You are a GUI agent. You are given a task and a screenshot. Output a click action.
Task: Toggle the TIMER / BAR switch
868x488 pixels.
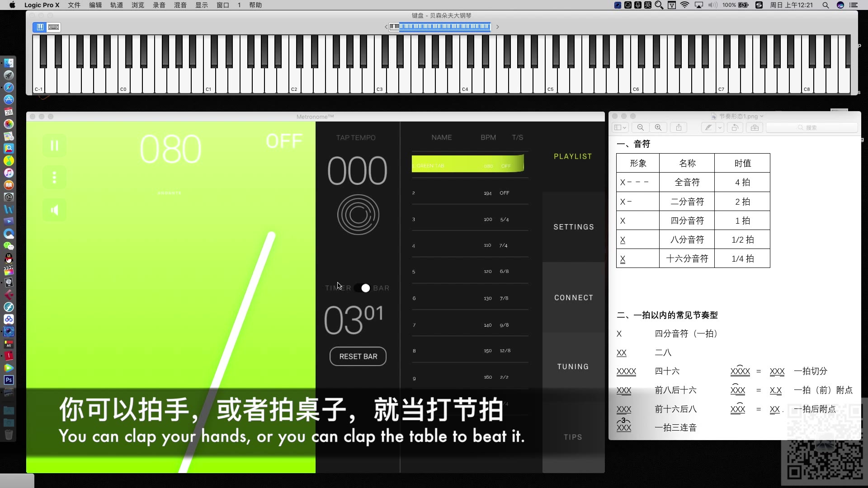(x=362, y=288)
